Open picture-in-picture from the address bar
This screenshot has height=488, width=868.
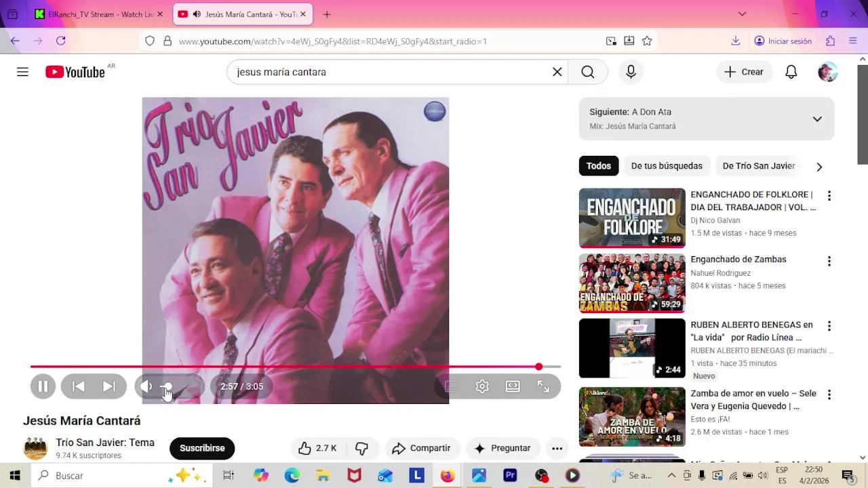(611, 41)
